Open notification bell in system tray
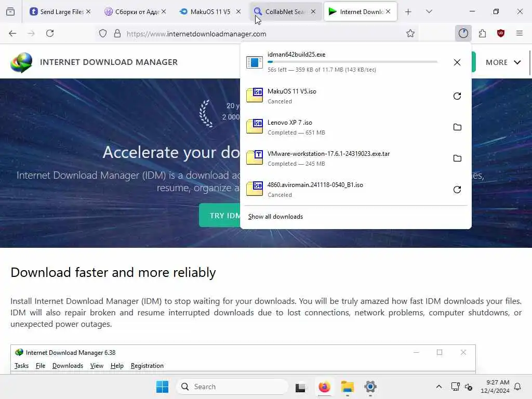 [518, 387]
